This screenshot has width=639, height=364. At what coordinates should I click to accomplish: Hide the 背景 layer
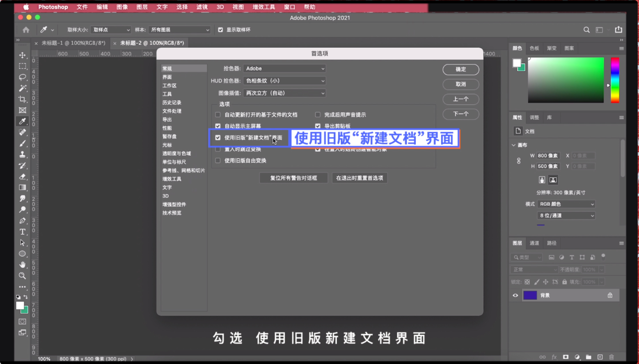[x=515, y=295]
